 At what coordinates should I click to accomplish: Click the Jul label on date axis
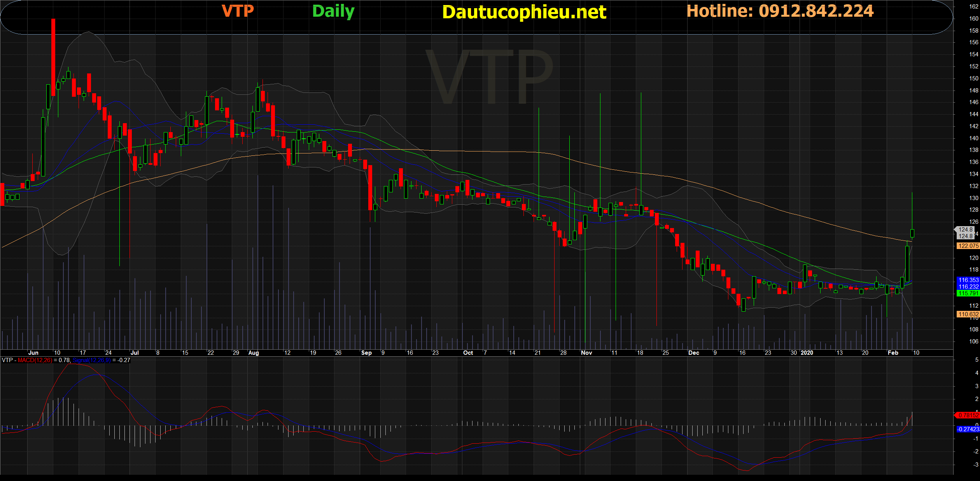pos(135,353)
